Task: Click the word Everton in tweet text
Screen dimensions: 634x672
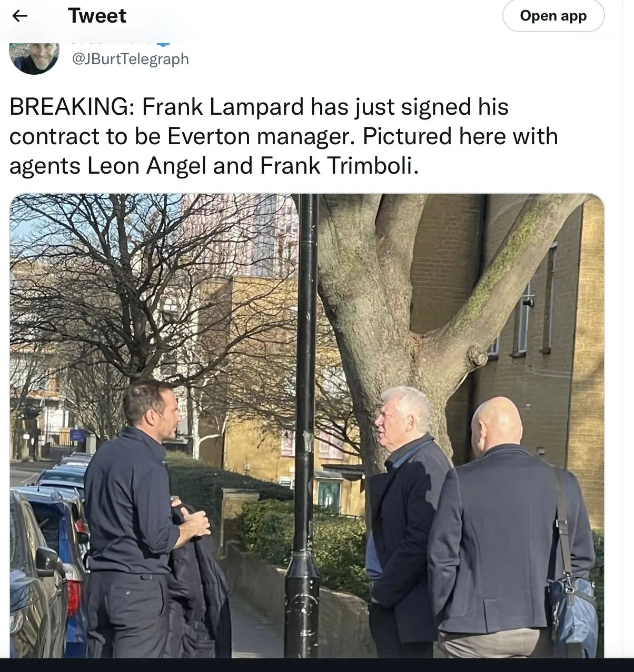Action: (x=209, y=136)
